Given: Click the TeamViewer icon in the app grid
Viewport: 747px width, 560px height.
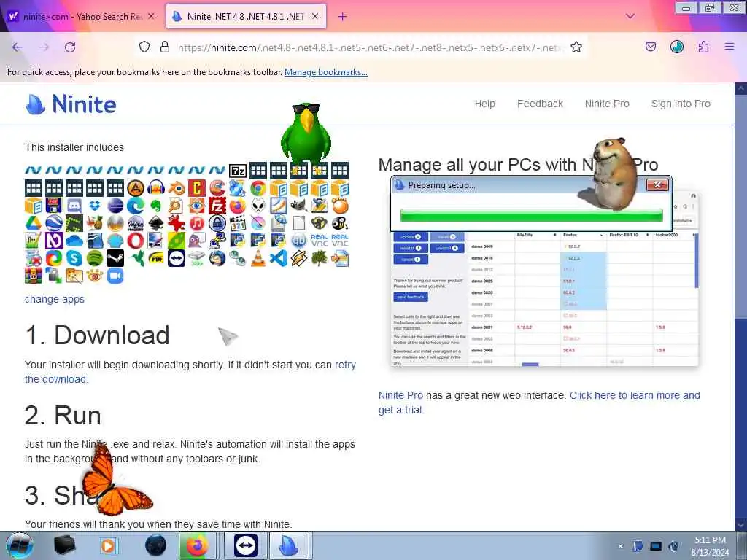Looking at the screenshot, I should tap(177, 258).
